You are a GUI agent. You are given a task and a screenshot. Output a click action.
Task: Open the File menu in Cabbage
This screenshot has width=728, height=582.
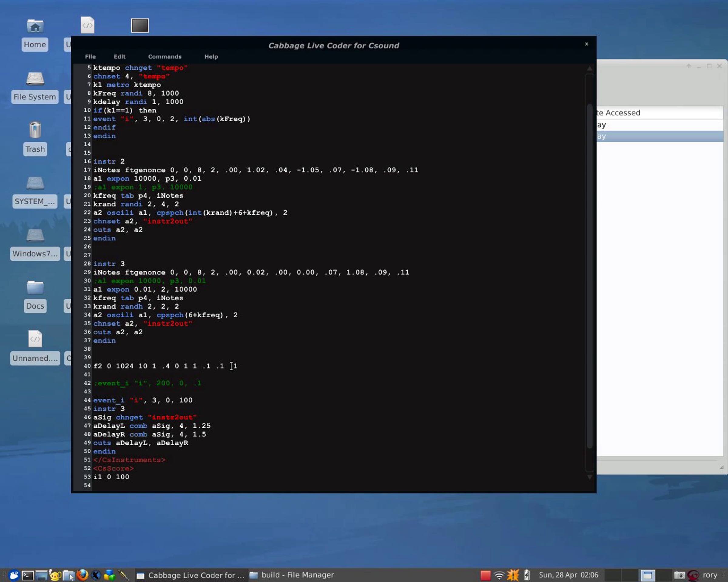pyautogui.click(x=90, y=57)
